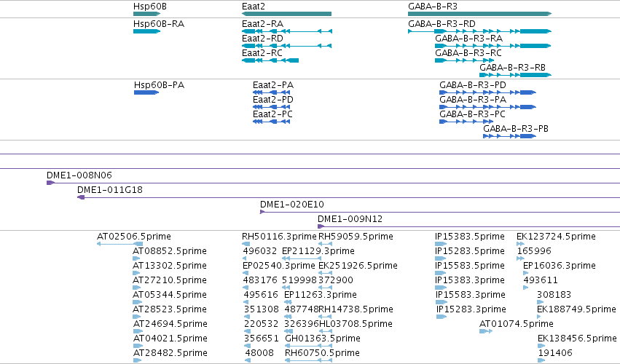Select the EK123724.5prime EST label

(556, 237)
